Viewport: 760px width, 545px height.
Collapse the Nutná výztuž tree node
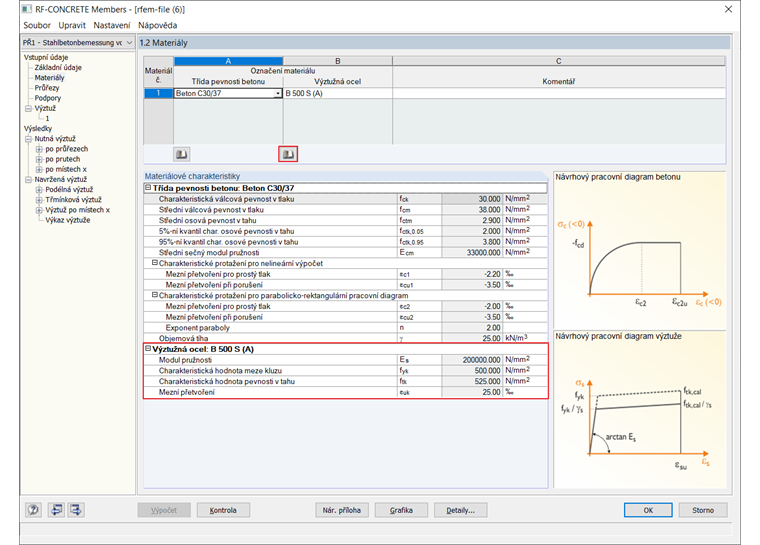(x=28, y=139)
